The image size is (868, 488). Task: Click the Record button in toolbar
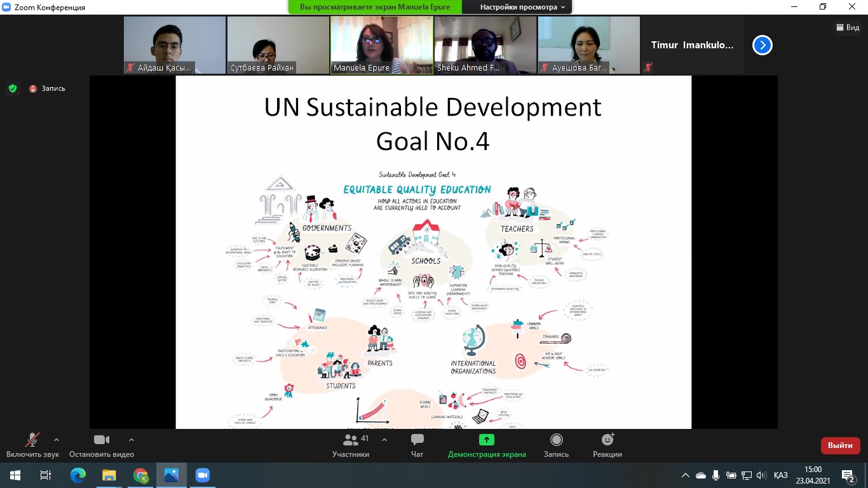click(556, 440)
